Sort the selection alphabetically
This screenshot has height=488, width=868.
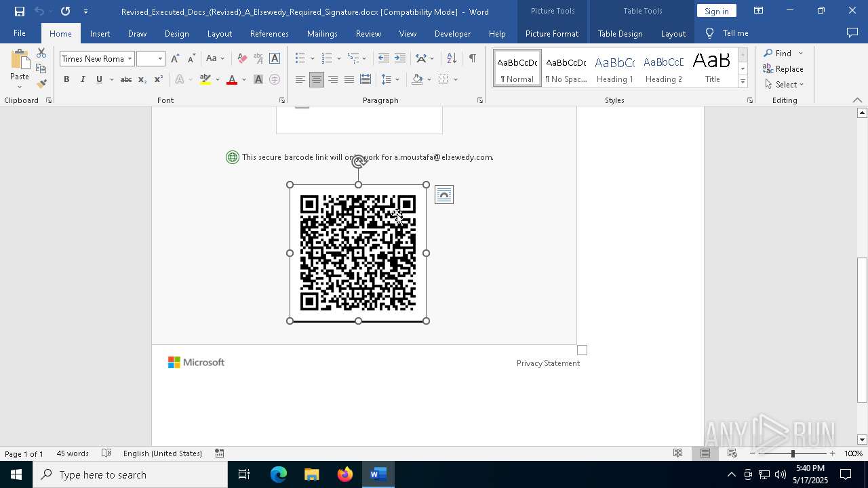[452, 59]
